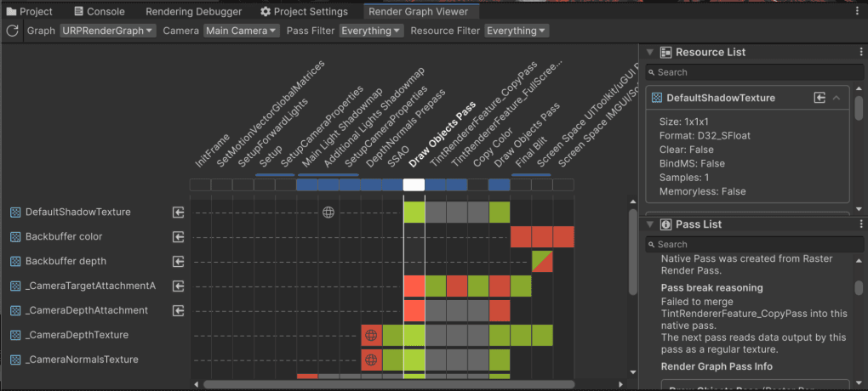This screenshot has height=391, width=868.
Task: Click the graph horizontal scrollbar right arrow
Action: click(x=620, y=384)
